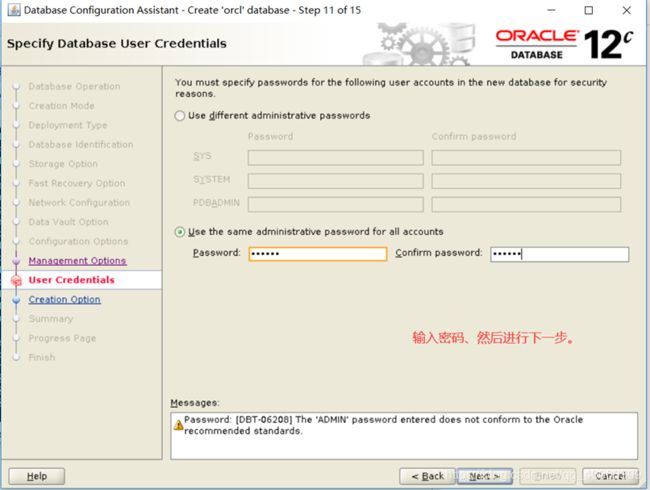650x490 pixels.
Task: Click the Creation Mode step label
Action: (61, 106)
